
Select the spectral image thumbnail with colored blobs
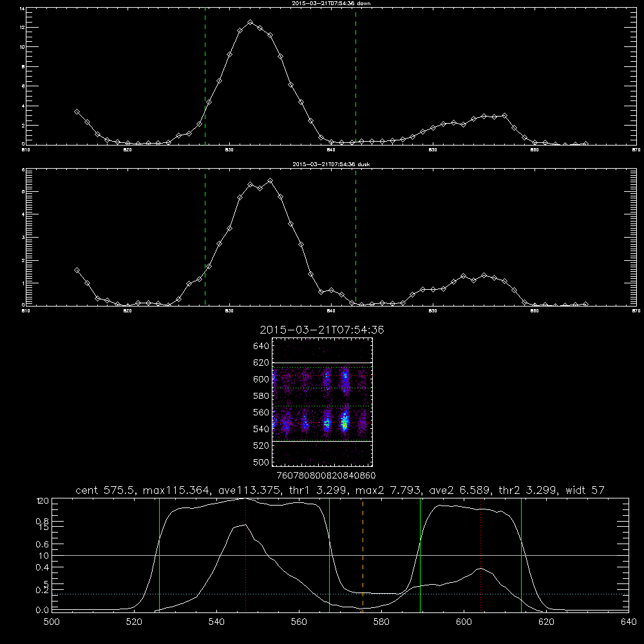click(x=323, y=402)
